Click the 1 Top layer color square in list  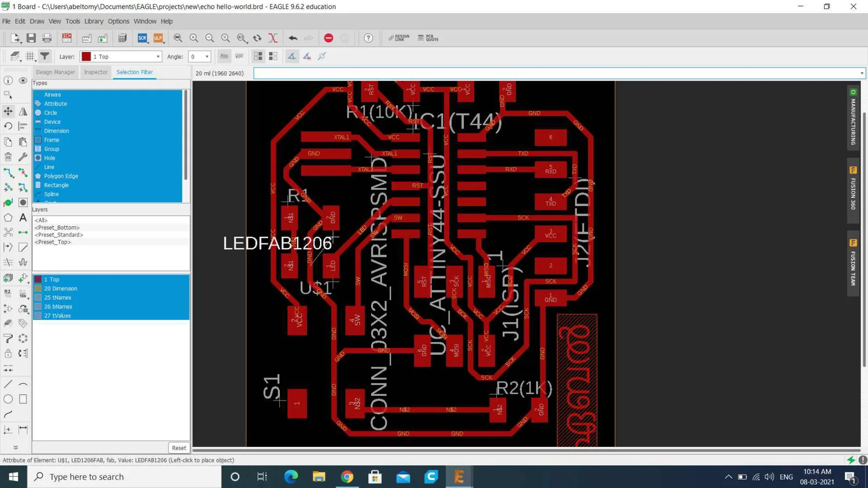point(38,279)
